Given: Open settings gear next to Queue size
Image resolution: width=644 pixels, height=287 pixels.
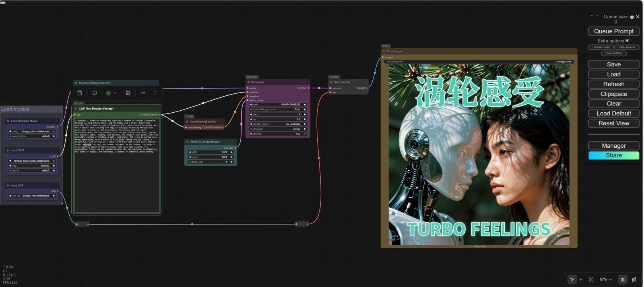Looking at the screenshot, I should coord(632,17).
